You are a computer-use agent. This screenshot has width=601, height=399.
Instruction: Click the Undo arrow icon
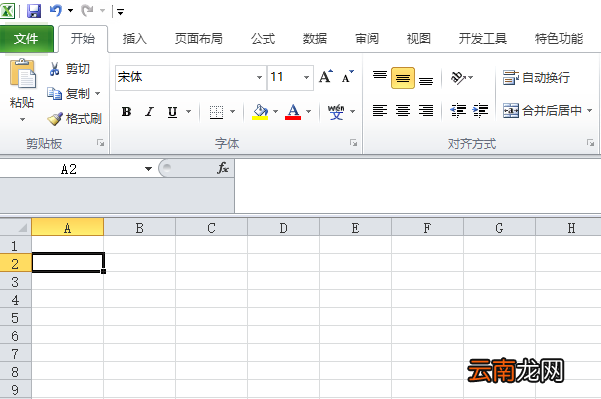56,10
